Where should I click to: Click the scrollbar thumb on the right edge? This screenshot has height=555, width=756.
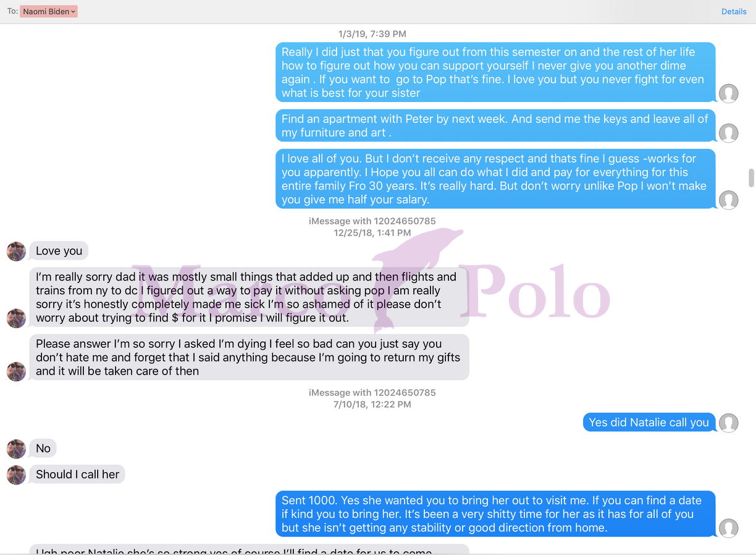pyautogui.click(x=751, y=177)
